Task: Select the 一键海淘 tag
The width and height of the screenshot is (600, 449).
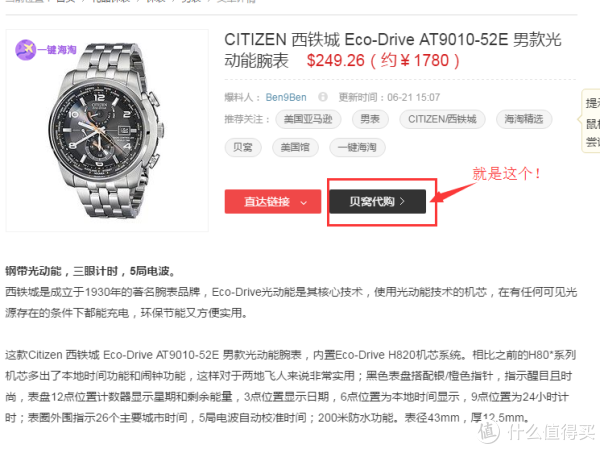Action: (357, 147)
